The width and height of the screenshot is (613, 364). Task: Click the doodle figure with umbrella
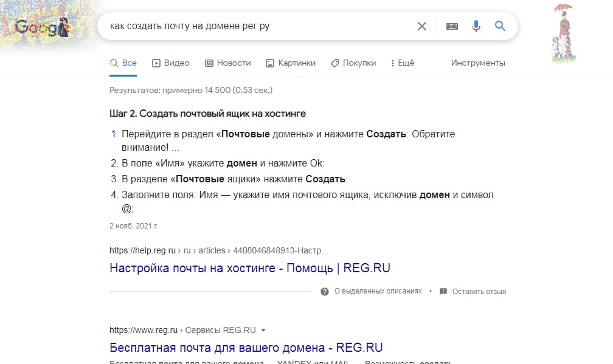(563, 33)
